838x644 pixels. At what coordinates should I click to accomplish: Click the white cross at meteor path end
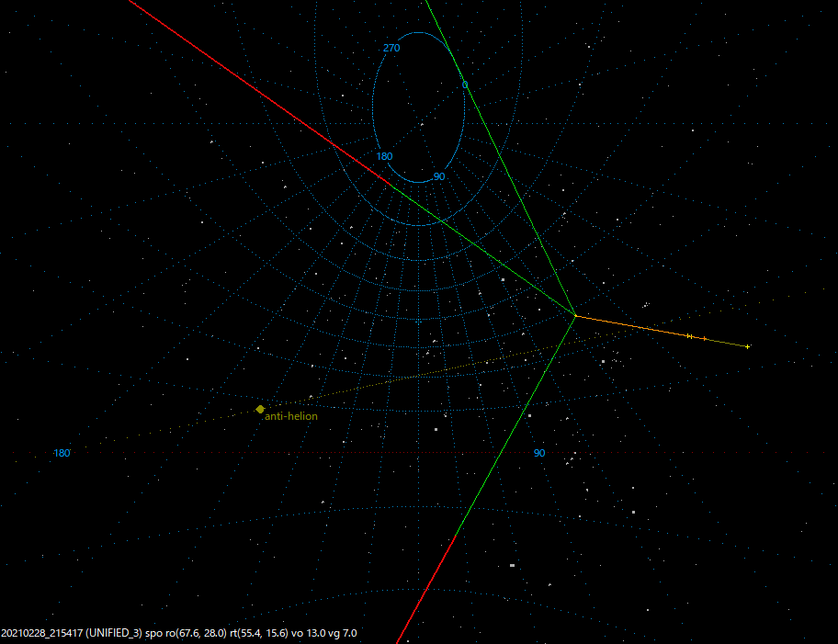[x=747, y=346]
